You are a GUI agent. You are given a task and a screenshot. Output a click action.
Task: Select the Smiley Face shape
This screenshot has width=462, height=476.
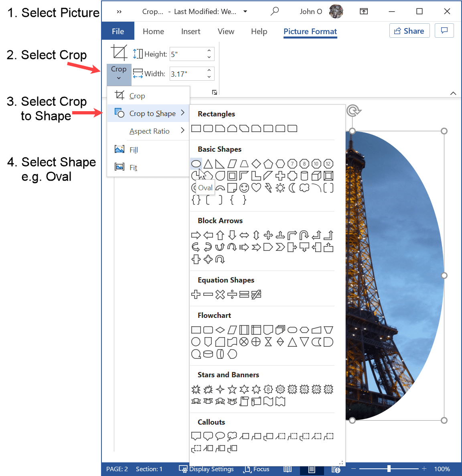244,187
